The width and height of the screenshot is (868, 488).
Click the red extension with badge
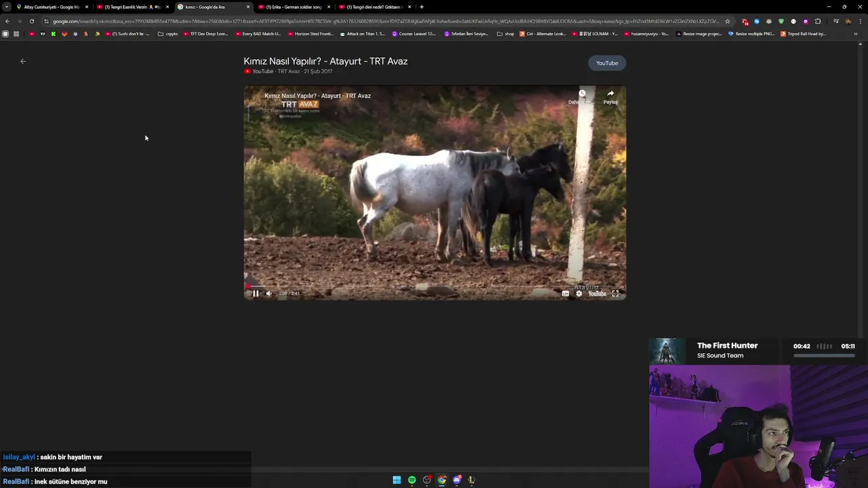click(745, 22)
